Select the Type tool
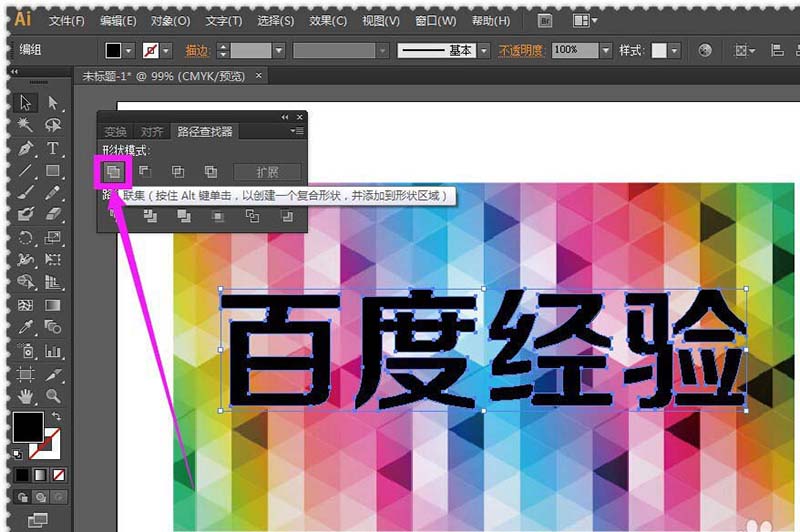The width and height of the screenshot is (800, 532). [x=53, y=148]
